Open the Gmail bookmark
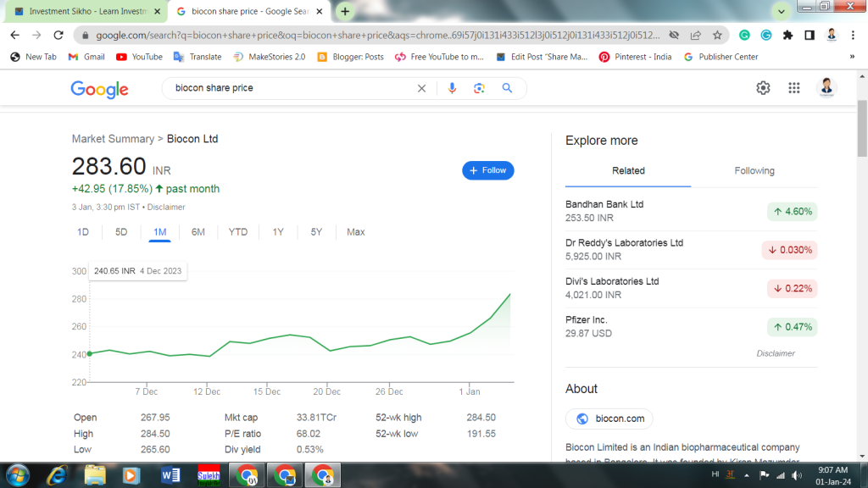This screenshot has width=868, height=488. coord(86,57)
